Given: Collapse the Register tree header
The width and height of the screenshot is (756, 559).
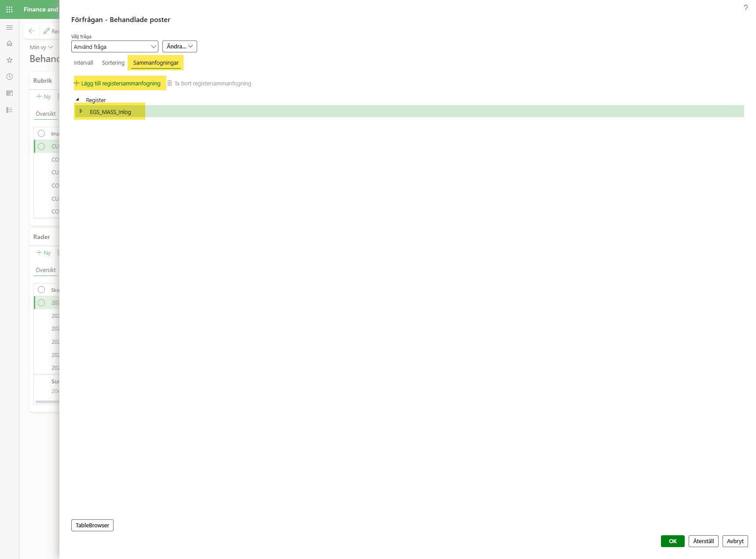Looking at the screenshot, I should (77, 100).
